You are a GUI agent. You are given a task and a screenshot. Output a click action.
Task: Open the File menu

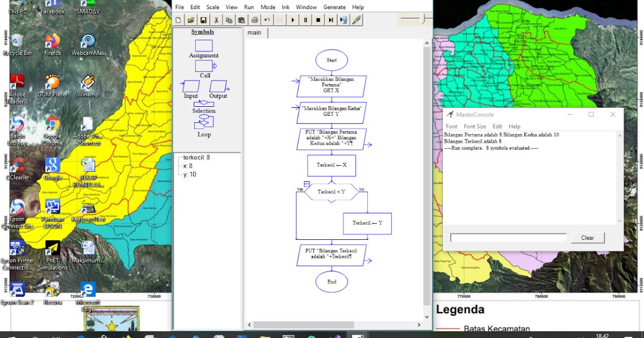coord(179,7)
